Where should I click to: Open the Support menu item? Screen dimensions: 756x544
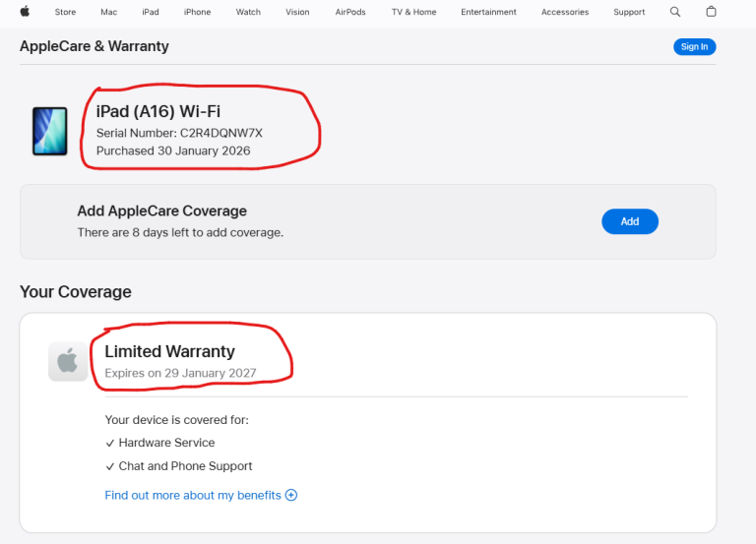(x=629, y=12)
